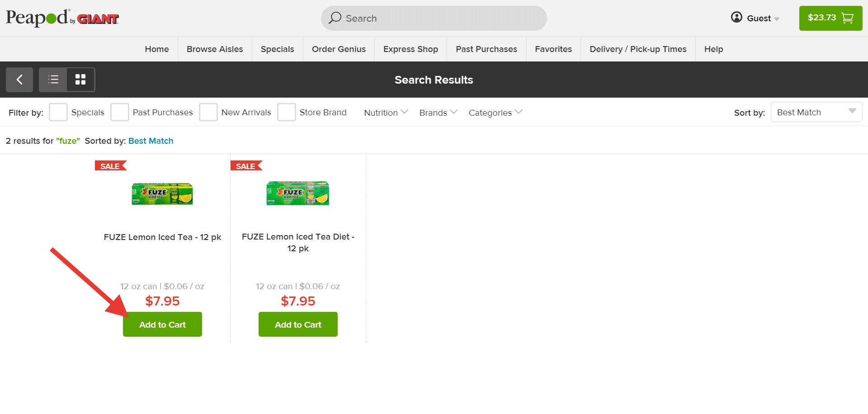The width and height of the screenshot is (868, 414).
Task: Switch to list view layout
Action: coord(53,80)
